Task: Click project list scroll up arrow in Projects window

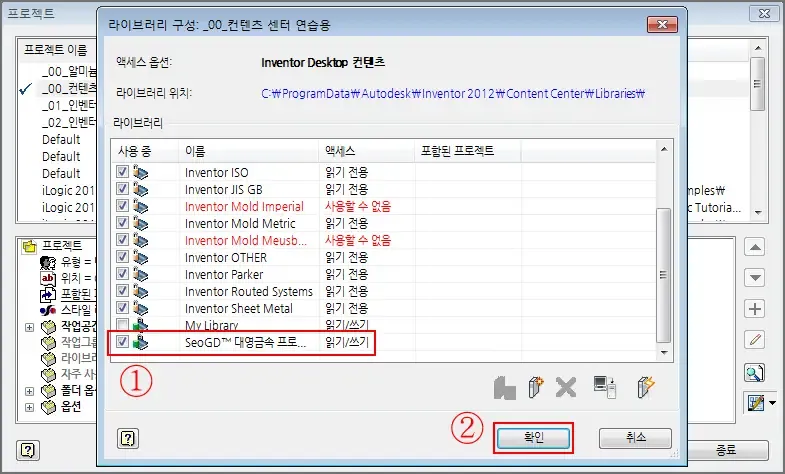Action: click(758, 49)
